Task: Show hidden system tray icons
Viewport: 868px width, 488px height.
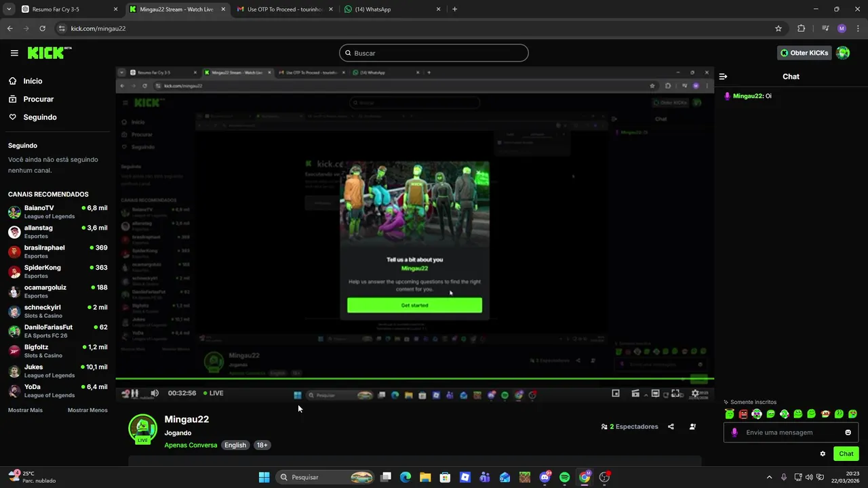Action: 769,477
